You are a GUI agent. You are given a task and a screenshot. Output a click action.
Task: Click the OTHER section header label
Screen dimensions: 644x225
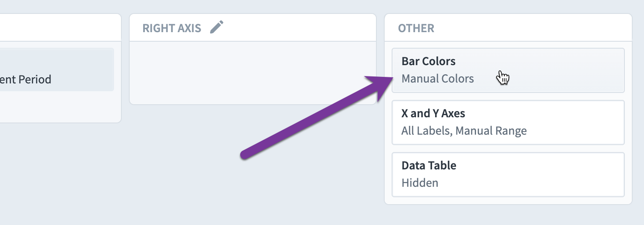pyautogui.click(x=416, y=28)
